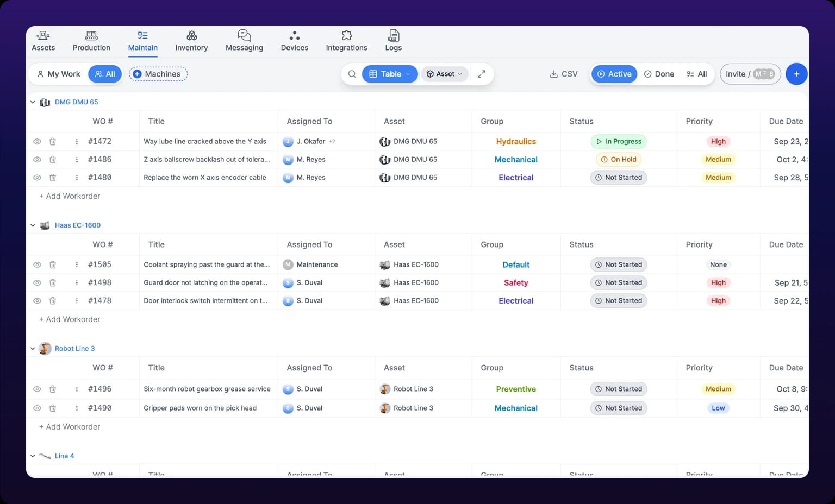Open the Table view dropdown
The width and height of the screenshot is (835, 504).
(390, 74)
